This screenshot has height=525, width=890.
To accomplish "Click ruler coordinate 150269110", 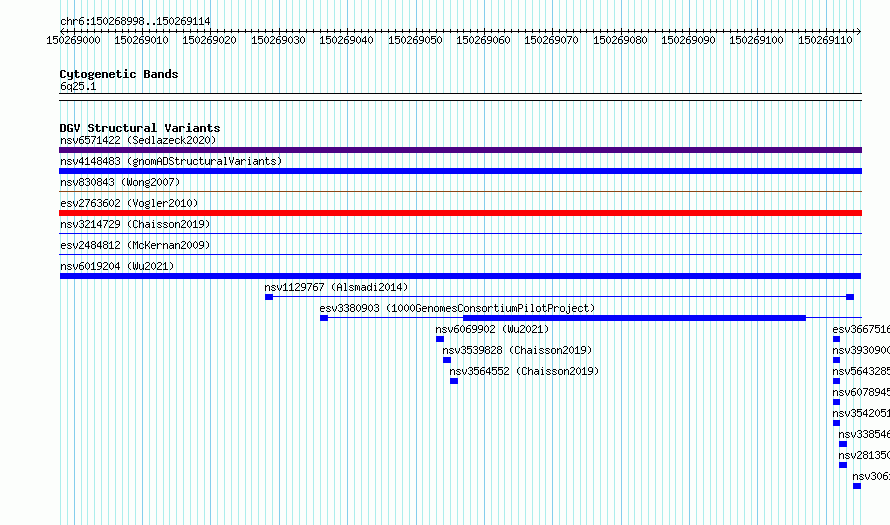I will (825, 40).
